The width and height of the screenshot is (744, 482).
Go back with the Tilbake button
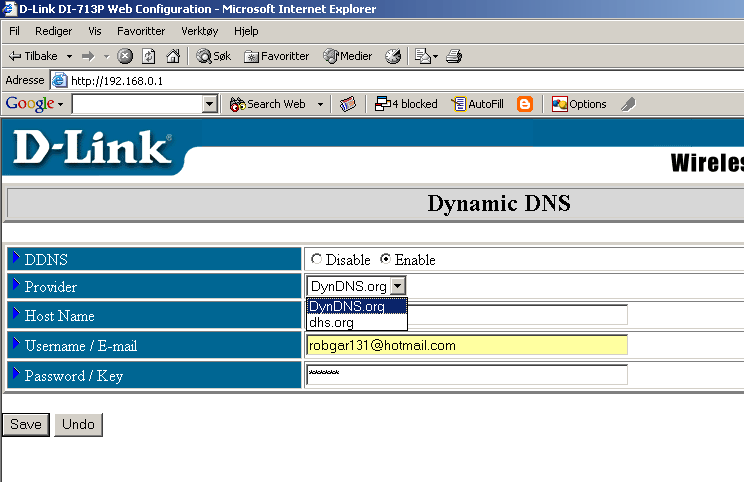33,56
